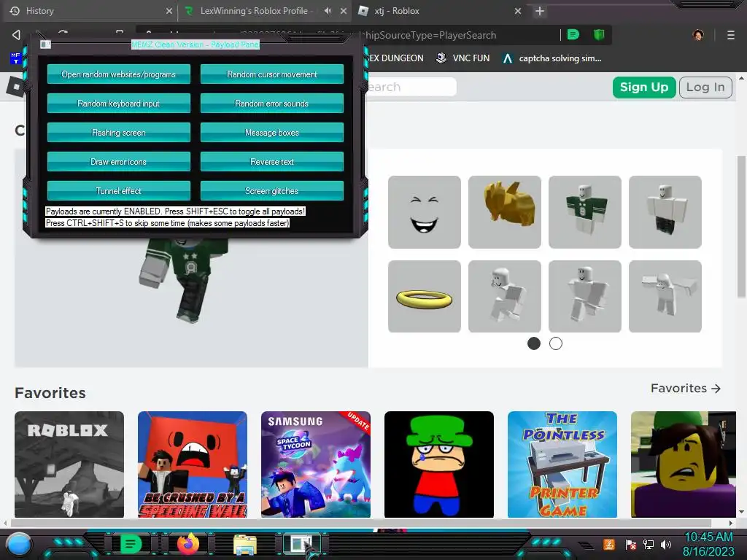Click the Action Center flag tray icon
This screenshot has height=560, width=747.
[631, 544]
